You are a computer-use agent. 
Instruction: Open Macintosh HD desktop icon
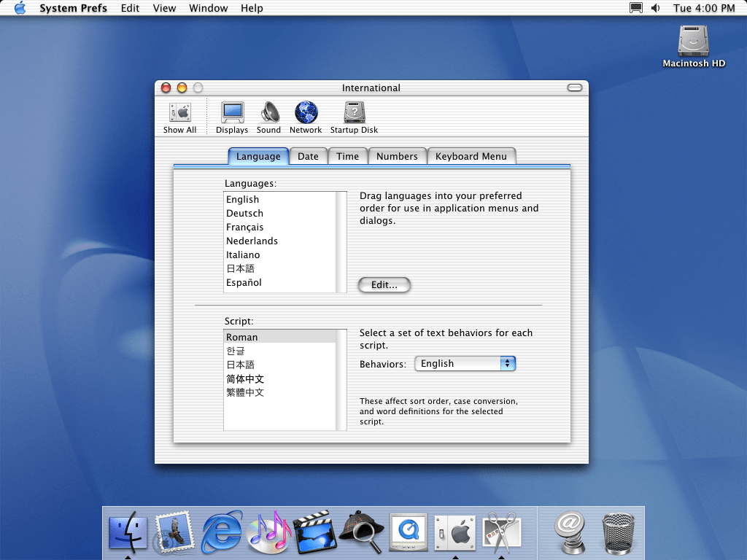693,44
